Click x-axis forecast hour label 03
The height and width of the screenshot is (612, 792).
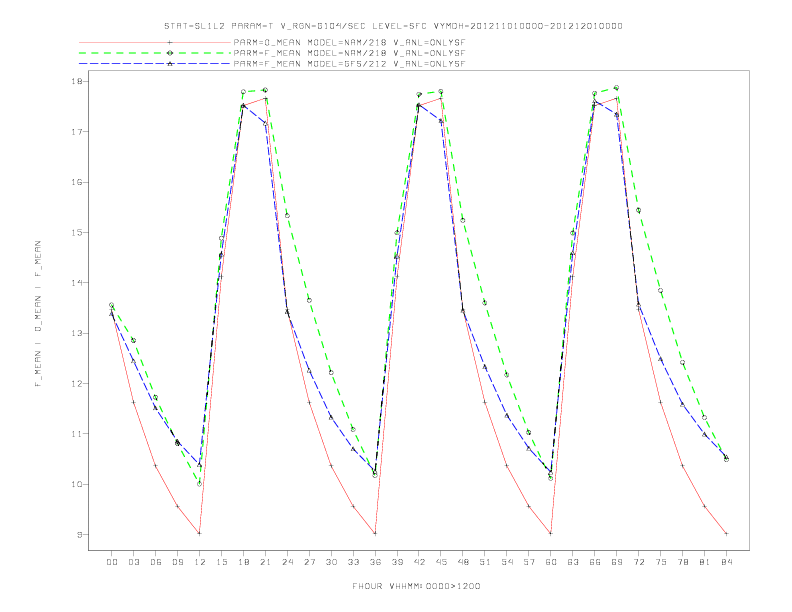pos(133,562)
